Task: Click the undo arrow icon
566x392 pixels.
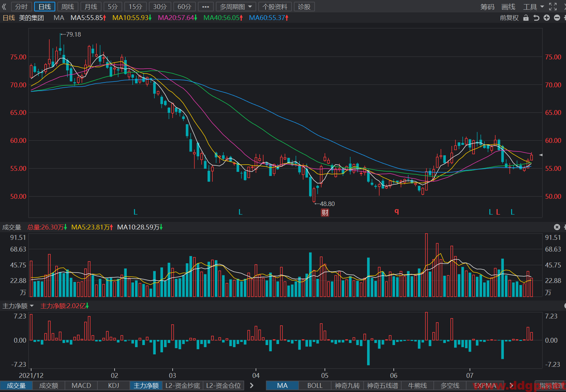Action: click(536, 18)
